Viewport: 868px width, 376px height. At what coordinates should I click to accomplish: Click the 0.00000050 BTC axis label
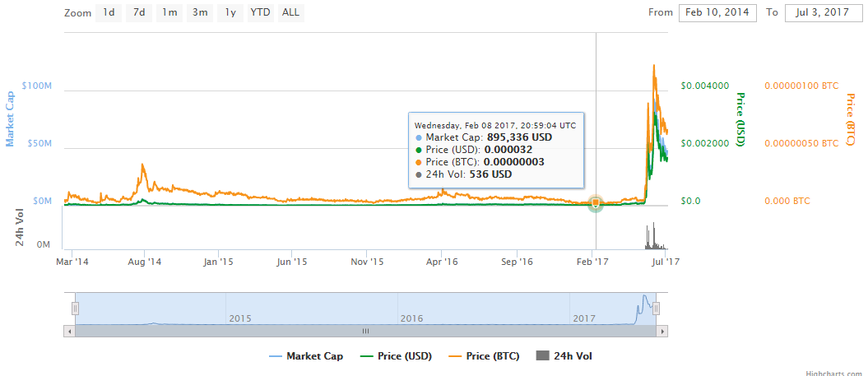801,143
